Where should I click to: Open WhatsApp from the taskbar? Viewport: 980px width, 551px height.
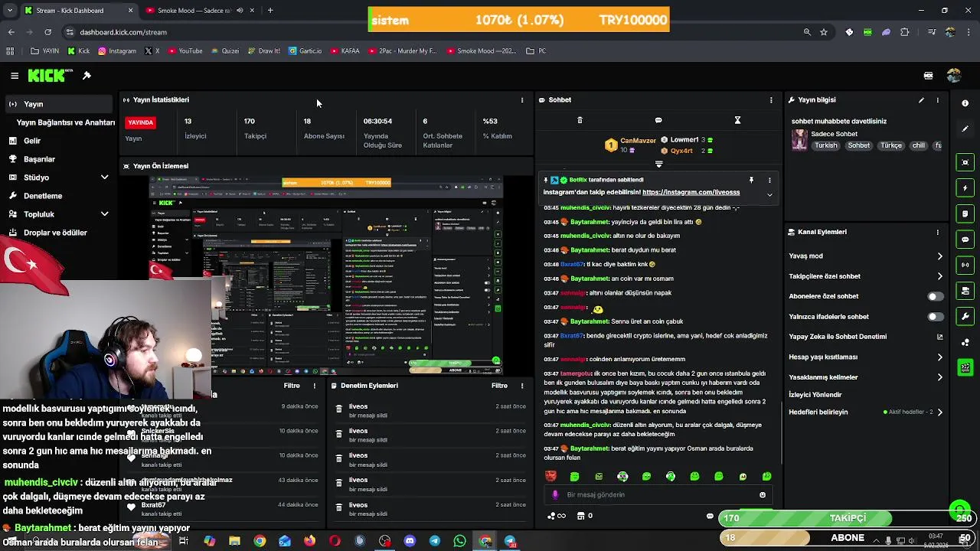click(x=459, y=541)
